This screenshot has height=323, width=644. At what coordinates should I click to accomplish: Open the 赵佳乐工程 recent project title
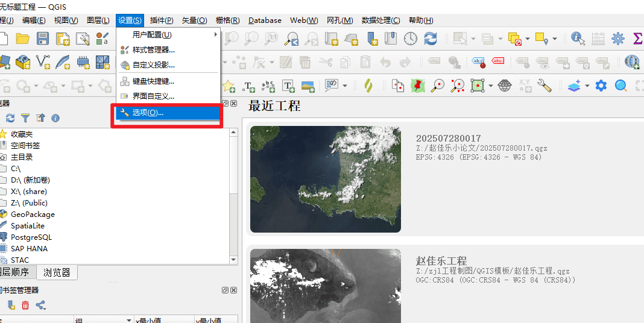[441, 260]
